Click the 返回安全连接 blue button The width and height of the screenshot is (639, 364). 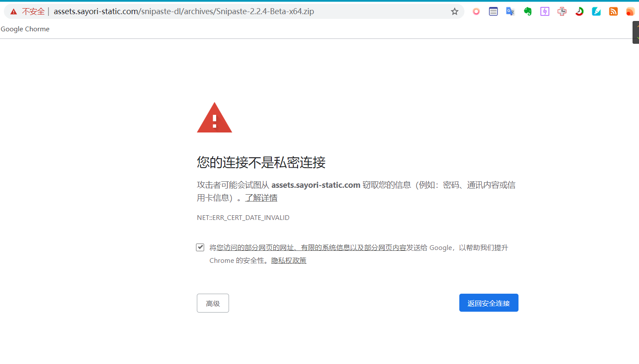488,302
